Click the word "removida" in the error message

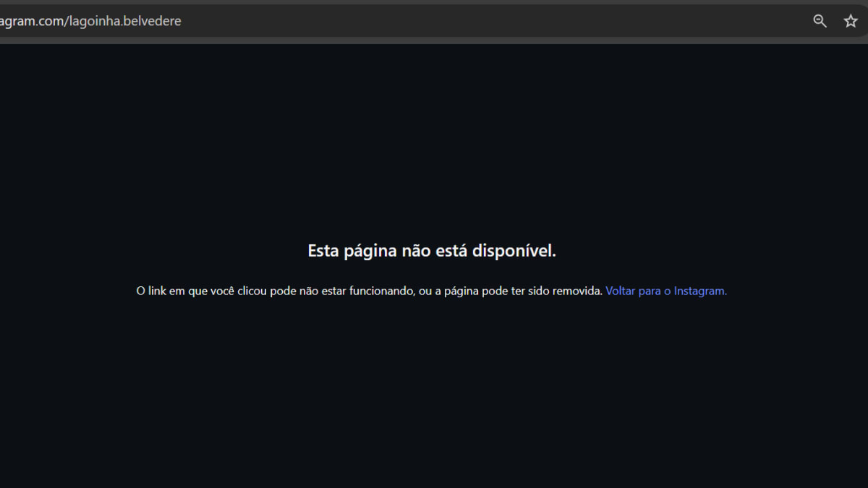[576, 291]
